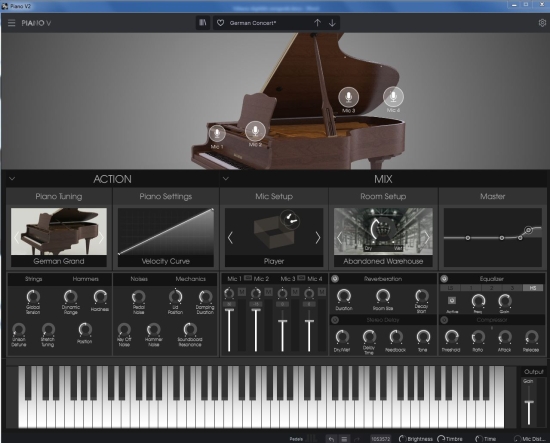Favorite the German Concert preset with heart
This screenshot has width=550, height=443.
click(x=220, y=23)
